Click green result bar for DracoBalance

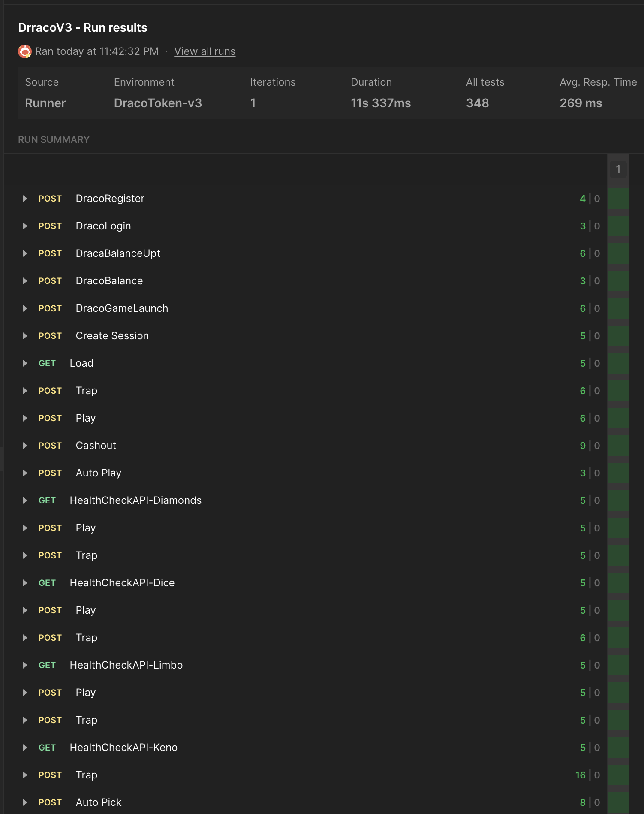pyautogui.click(x=618, y=281)
